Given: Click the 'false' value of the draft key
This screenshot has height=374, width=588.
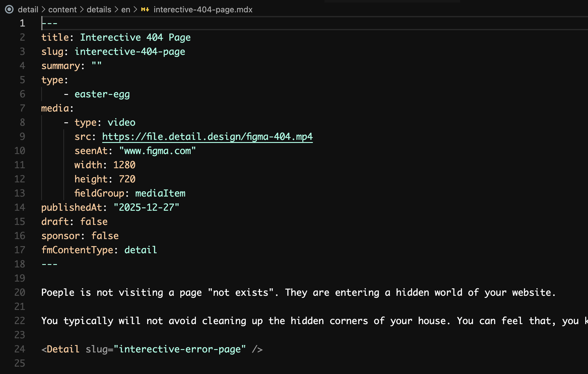Looking at the screenshot, I should point(94,222).
